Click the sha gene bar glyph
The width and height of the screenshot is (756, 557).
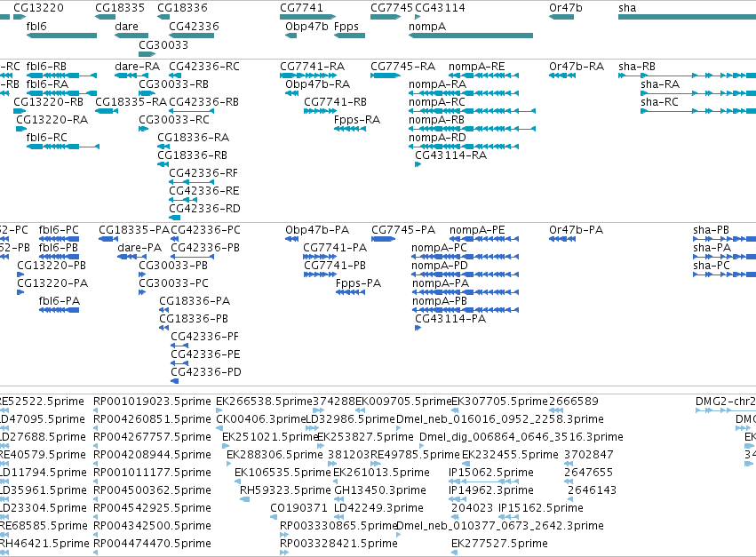pos(687,17)
